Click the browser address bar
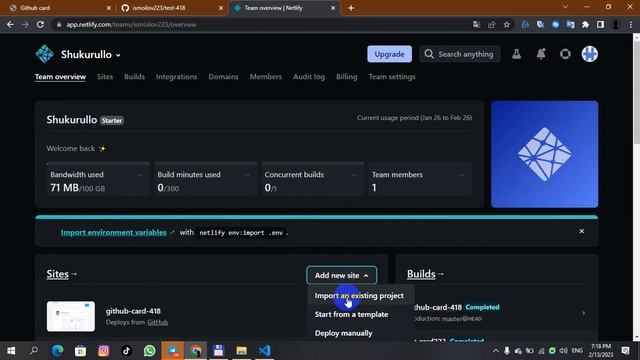Screen dimensions: 640x360 [261, 24]
